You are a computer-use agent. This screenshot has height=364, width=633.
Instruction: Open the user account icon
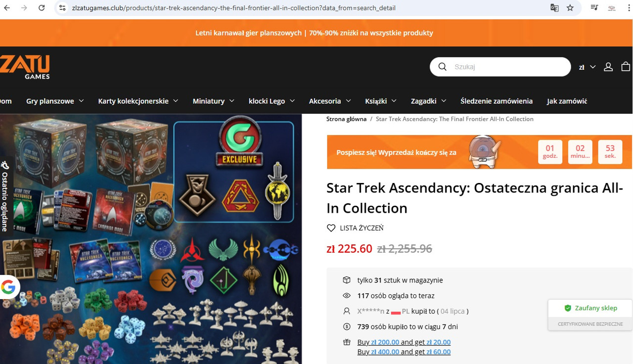(x=608, y=67)
